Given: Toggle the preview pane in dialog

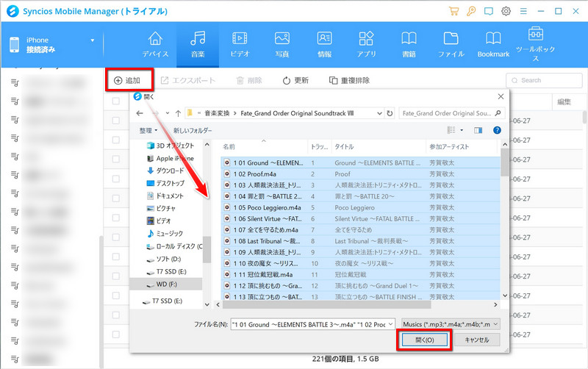Looking at the screenshot, I should [x=478, y=130].
